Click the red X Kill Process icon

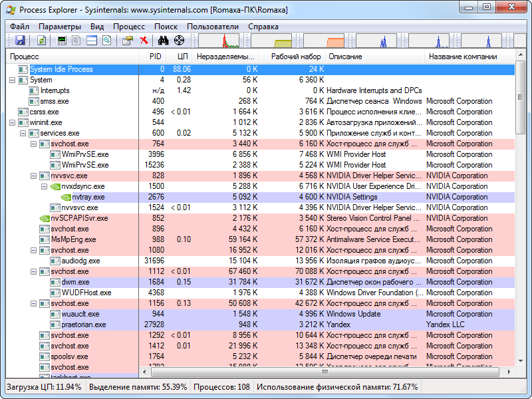[144, 41]
